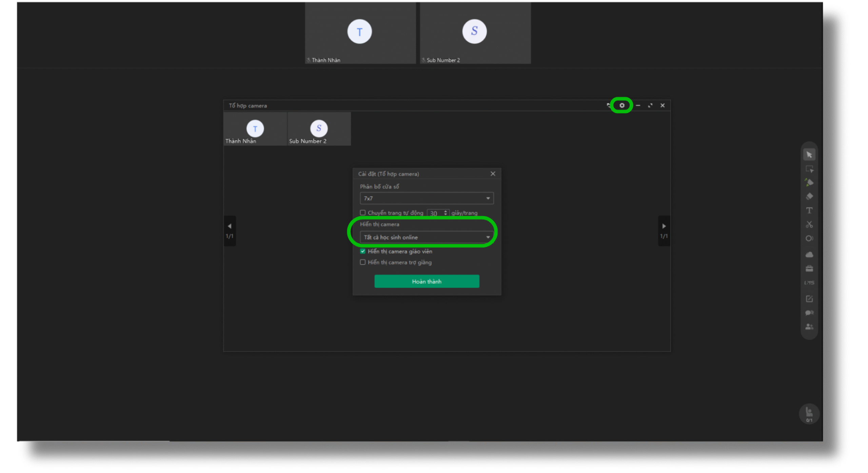
Task: Open the cloud storage icon
Action: 809,254
